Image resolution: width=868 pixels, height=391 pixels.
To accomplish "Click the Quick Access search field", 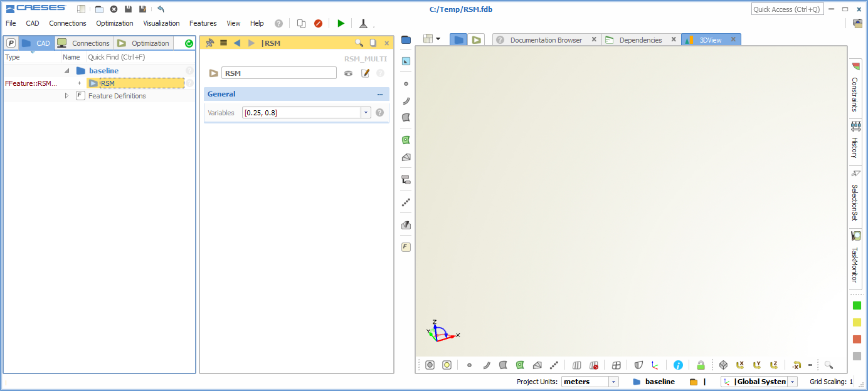I will [x=786, y=9].
